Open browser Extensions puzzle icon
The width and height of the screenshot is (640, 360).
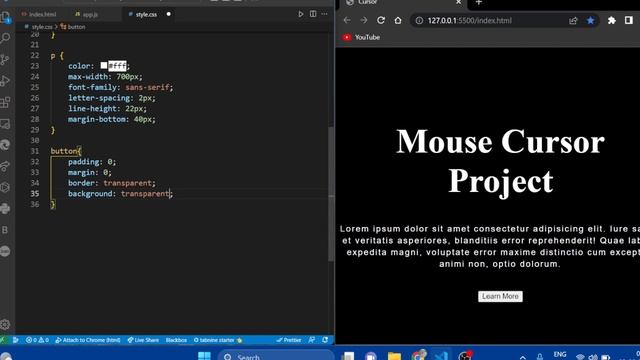pyautogui.click(x=611, y=20)
